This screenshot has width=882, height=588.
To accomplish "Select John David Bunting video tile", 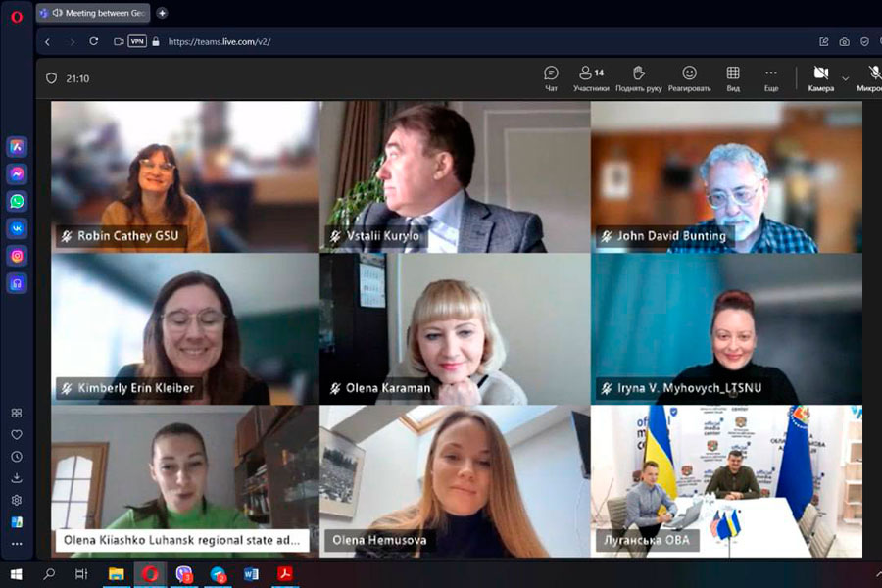I will (726, 176).
